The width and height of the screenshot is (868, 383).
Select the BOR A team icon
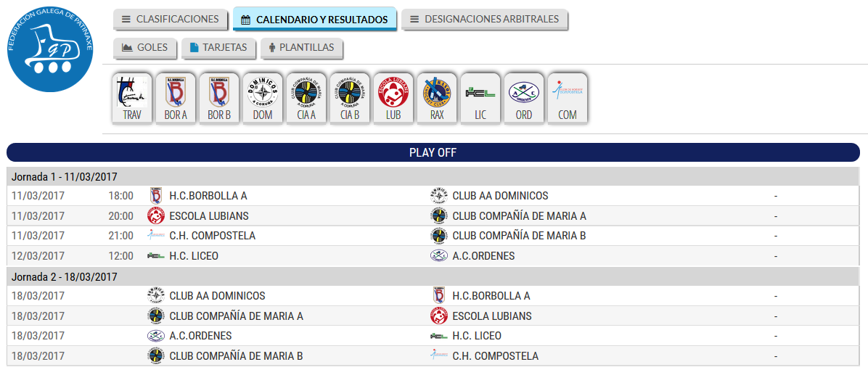tap(176, 99)
